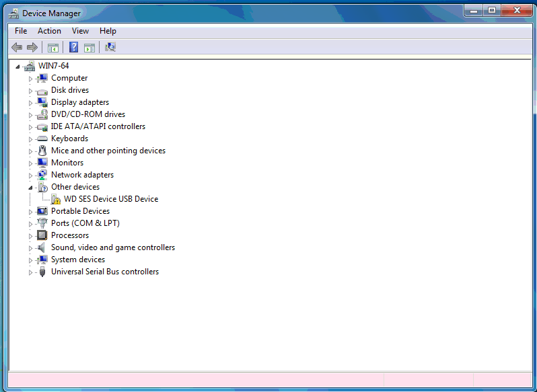Screen dimensions: 537x392
Task: Select the Keyboards label
Action: click(x=69, y=139)
